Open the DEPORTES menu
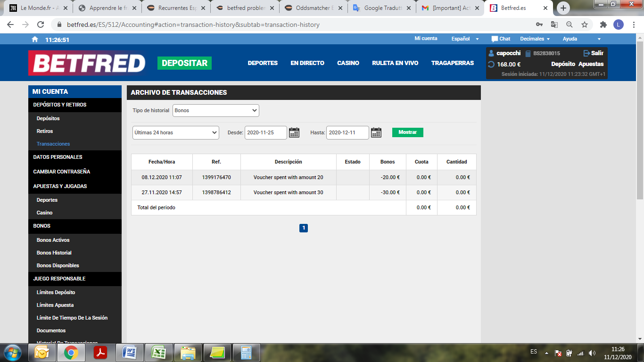This screenshot has width=644, height=362. coord(263,63)
